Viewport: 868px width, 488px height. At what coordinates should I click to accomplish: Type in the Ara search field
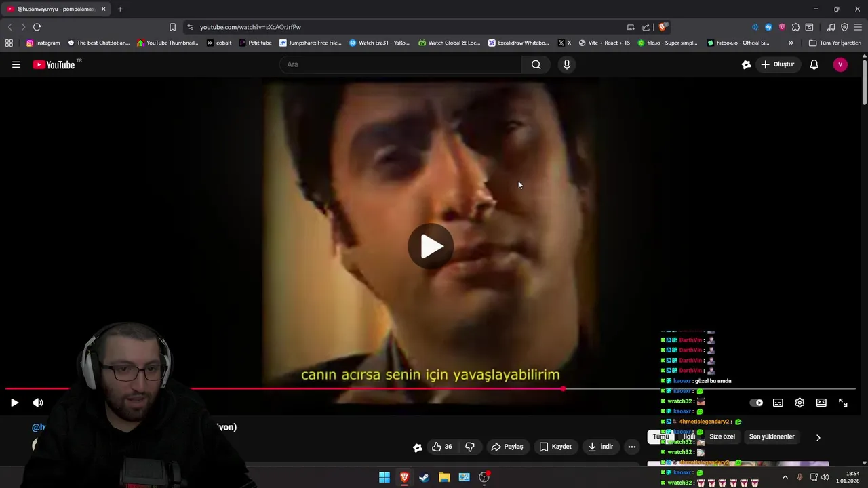[x=400, y=64]
